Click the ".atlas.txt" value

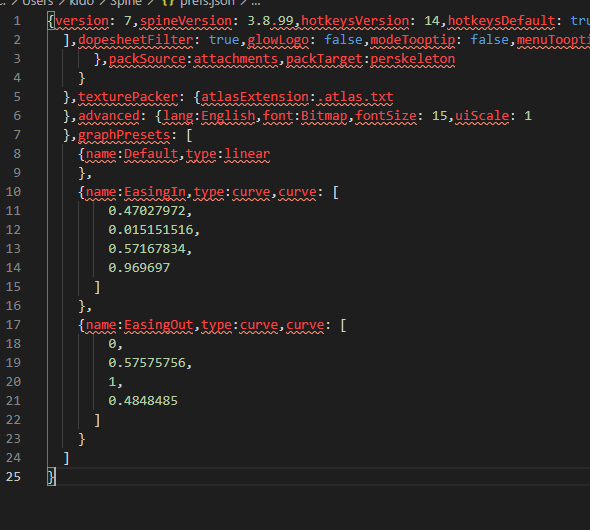355,97
